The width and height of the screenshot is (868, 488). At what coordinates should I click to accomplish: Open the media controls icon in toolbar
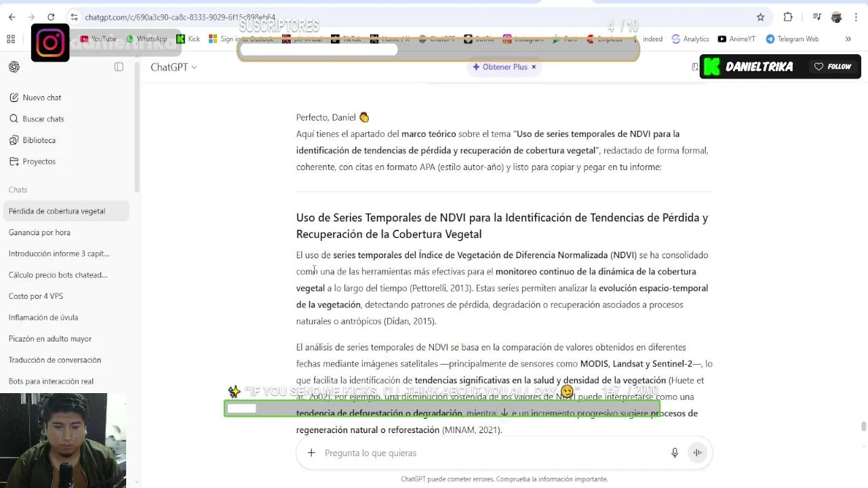coord(817,17)
